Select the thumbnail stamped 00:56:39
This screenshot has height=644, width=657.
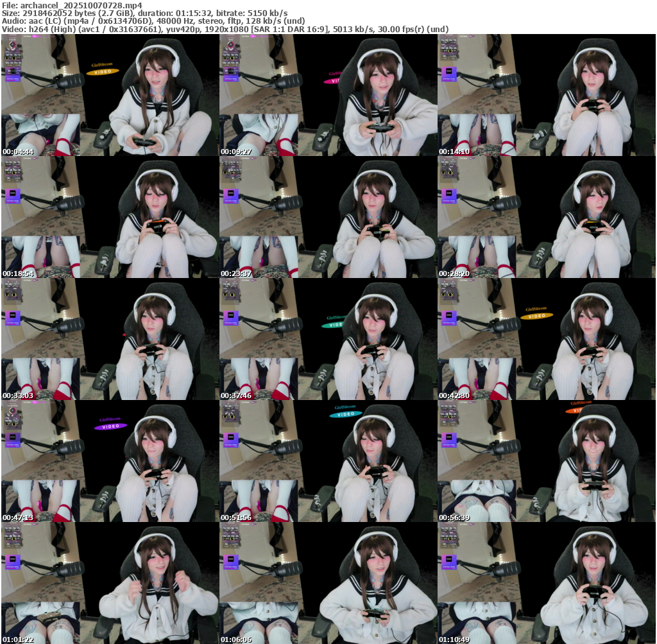click(x=547, y=461)
